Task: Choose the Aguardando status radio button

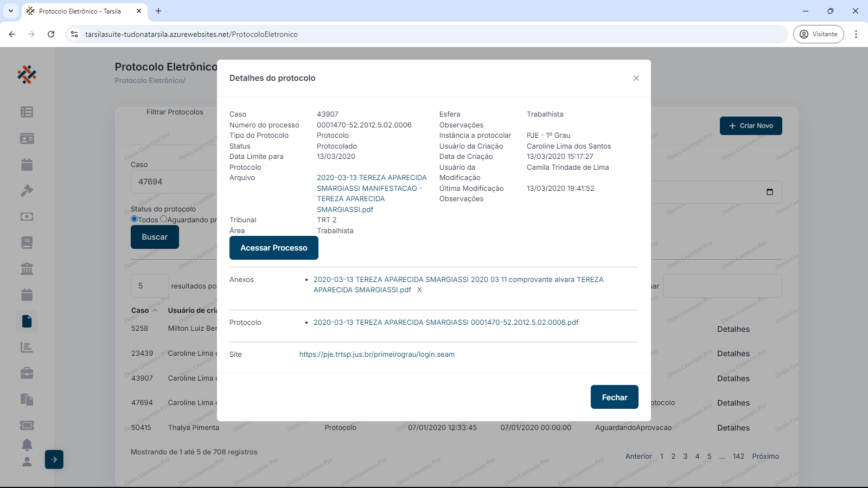Action: tap(164, 219)
